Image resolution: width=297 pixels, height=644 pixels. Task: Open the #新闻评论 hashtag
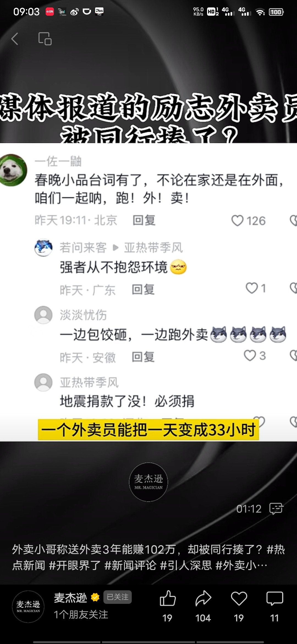pyautogui.click(x=130, y=565)
